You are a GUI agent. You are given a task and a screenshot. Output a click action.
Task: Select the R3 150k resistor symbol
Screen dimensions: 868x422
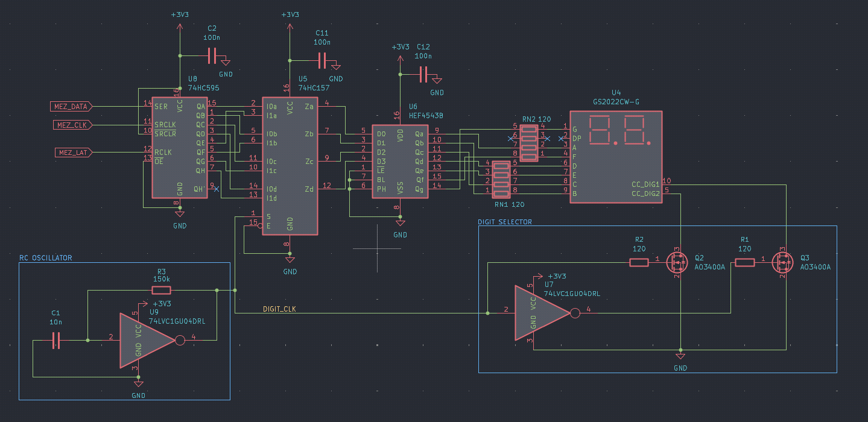click(162, 291)
